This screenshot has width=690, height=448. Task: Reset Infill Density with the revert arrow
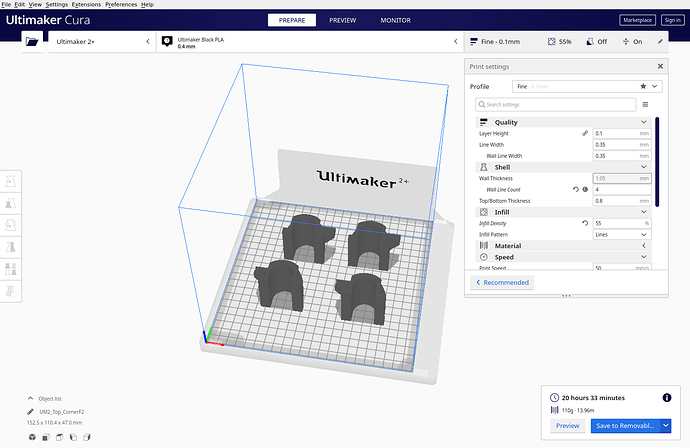tap(585, 223)
